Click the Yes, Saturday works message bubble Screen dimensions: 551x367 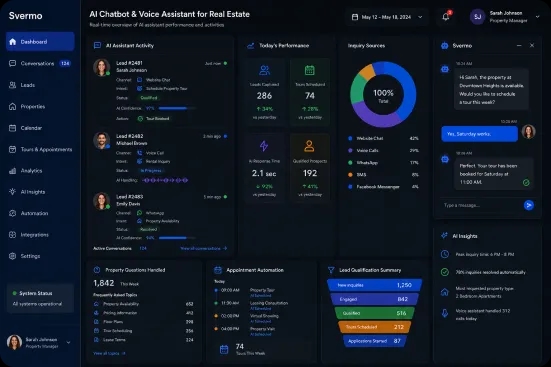click(479, 134)
